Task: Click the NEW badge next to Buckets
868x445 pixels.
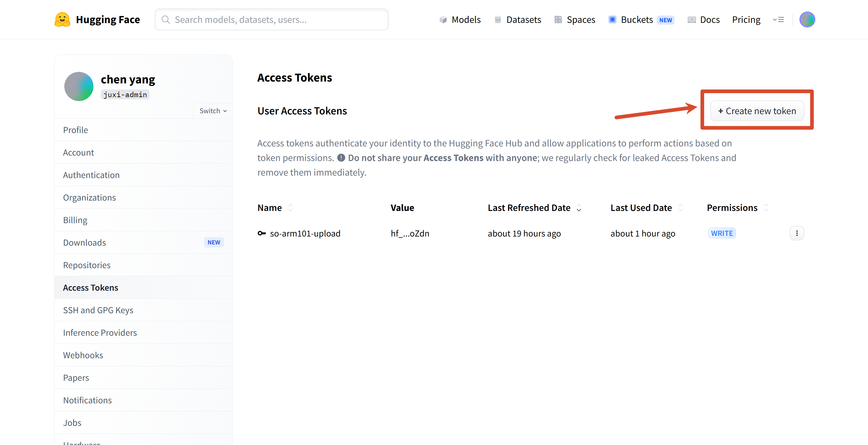Action: point(665,20)
